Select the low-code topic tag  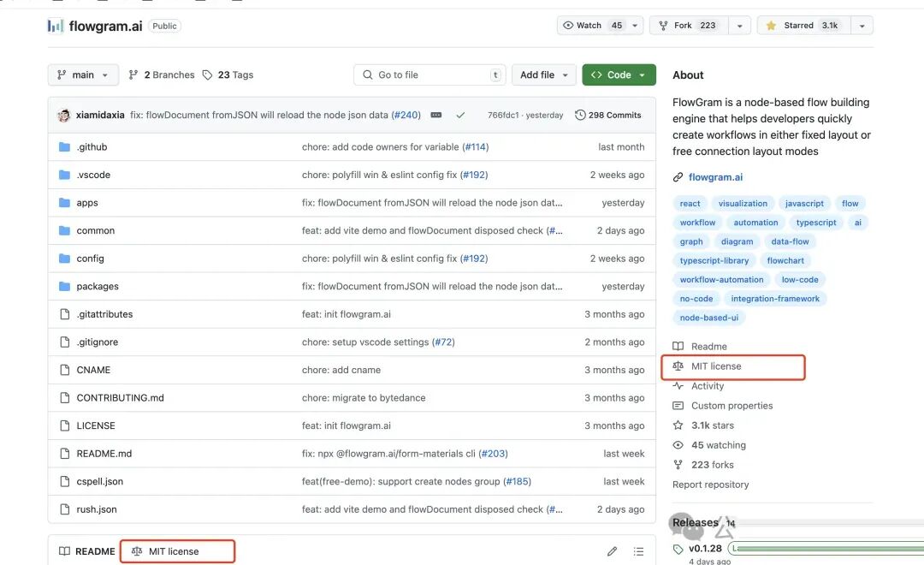pyautogui.click(x=800, y=280)
